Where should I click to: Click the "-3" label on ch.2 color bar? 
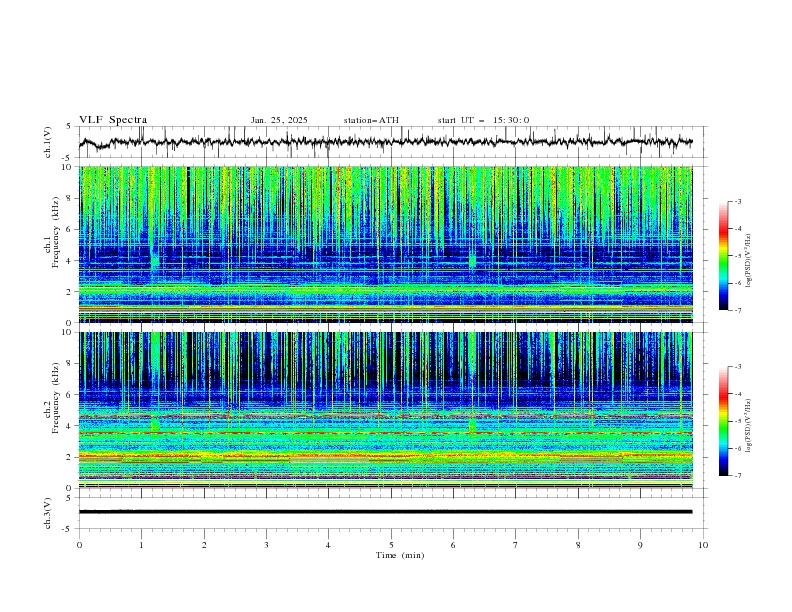[738, 367]
